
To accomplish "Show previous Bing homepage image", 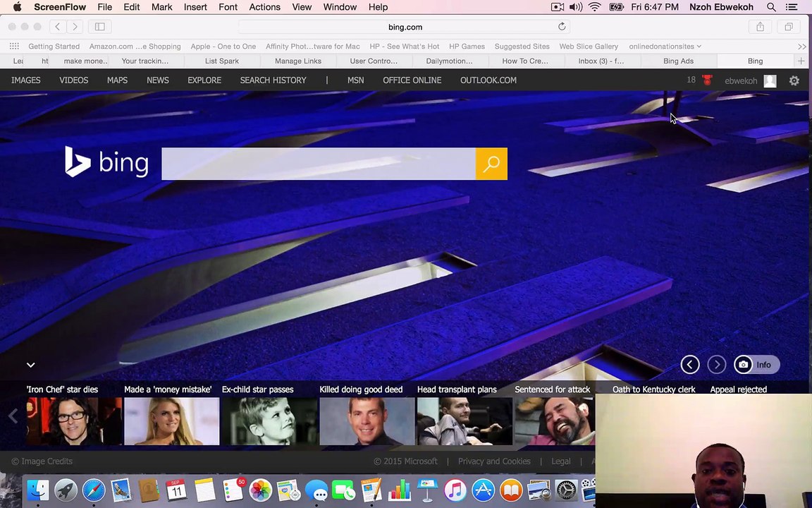I will 690,365.
